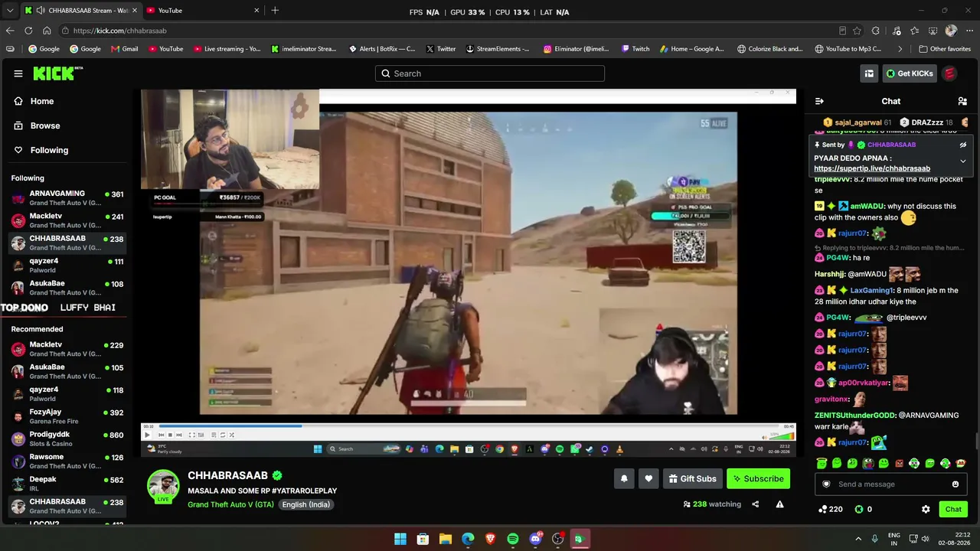
Task: Open Microsoft Store from the taskbar
Action: pos(423,539)
